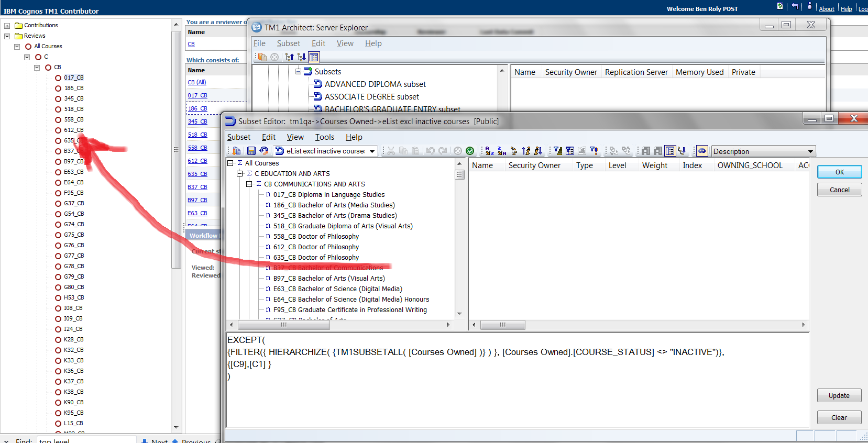Viewport: 868px width, 443px height.
Task: Click the Sort Hierarchically icon
Action: pyautogui.click(x=514, y=151)
